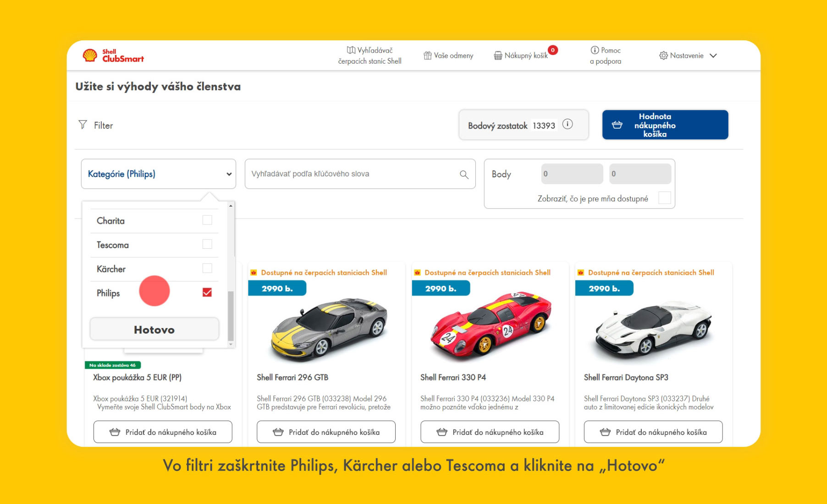Image resolution: width=827 pixels, height=504 pixels.
Task: Add Shell Ferrari 296 GTB to cart
Action: [326, 432]
